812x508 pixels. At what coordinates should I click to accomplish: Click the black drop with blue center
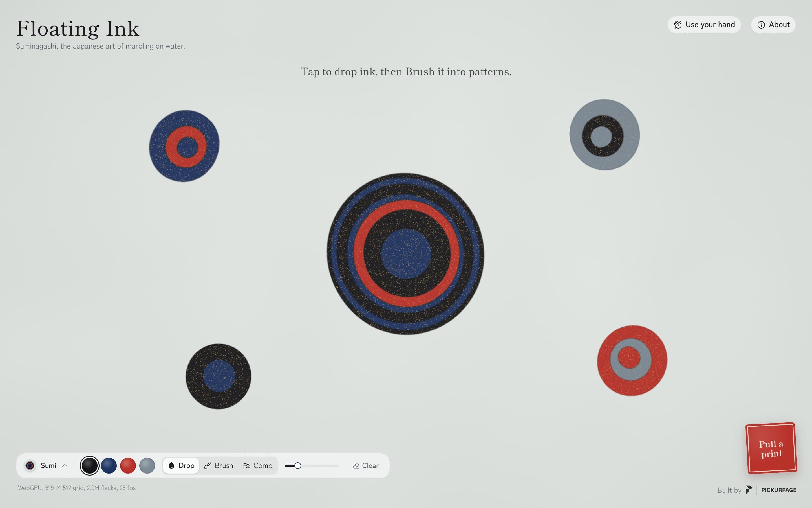[219, 376]
